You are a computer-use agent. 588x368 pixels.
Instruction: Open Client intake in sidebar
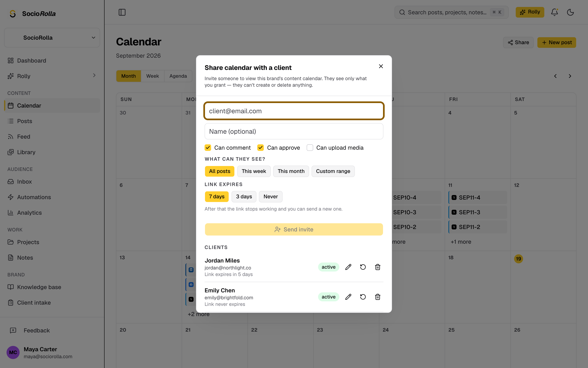(52, 303)
